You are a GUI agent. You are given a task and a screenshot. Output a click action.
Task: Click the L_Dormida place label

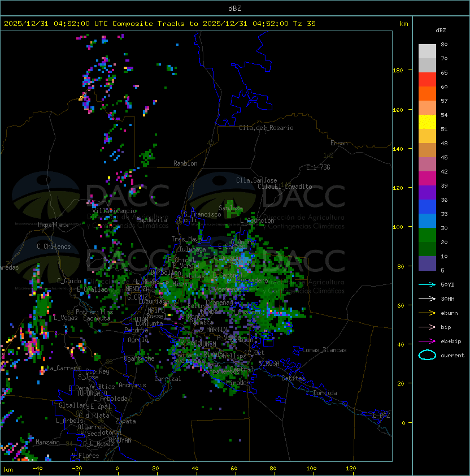321,393
